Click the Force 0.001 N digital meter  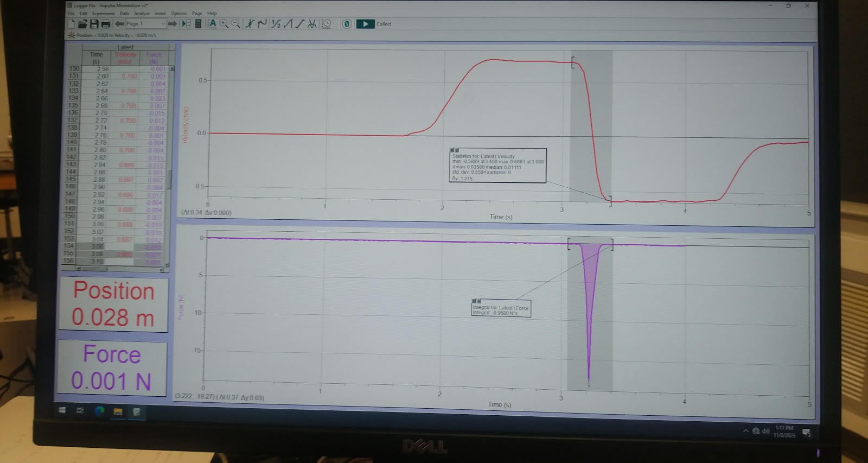tap(112, 368)
